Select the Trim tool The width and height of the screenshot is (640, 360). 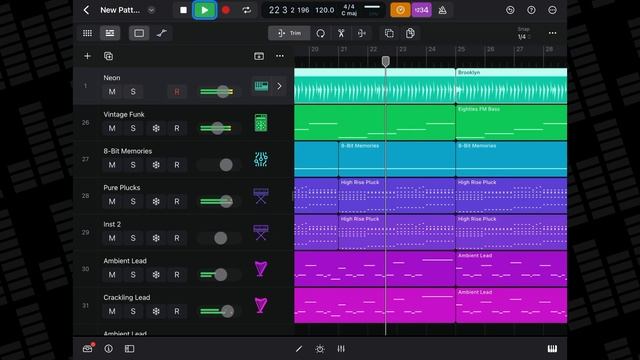(x=289, y=33)
